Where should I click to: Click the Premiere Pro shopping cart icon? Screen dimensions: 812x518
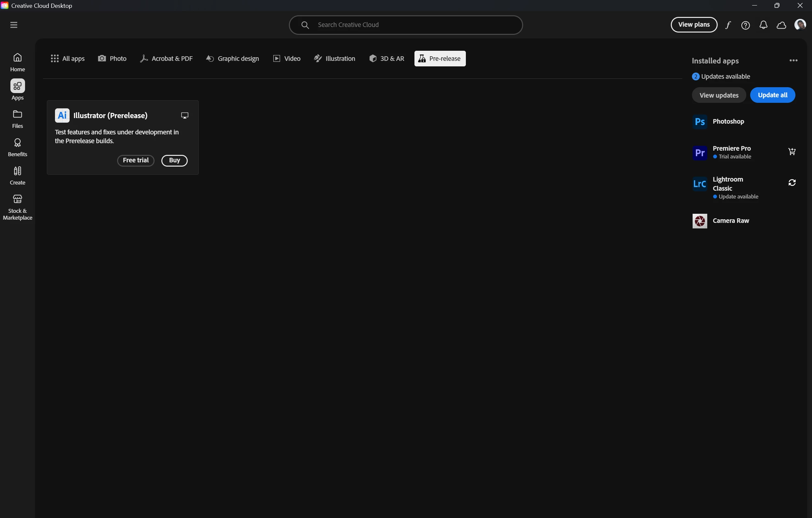click(792, 152)
